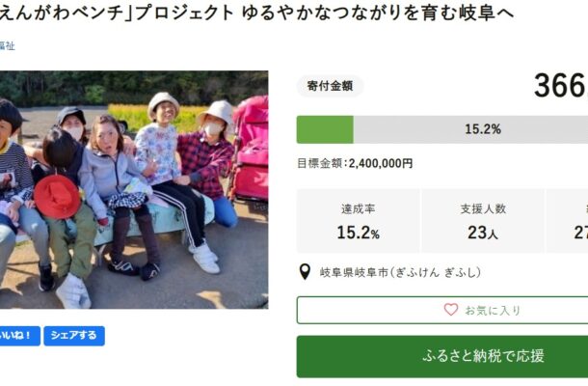Click the partially visible stat box showing 27

[568, 221]
